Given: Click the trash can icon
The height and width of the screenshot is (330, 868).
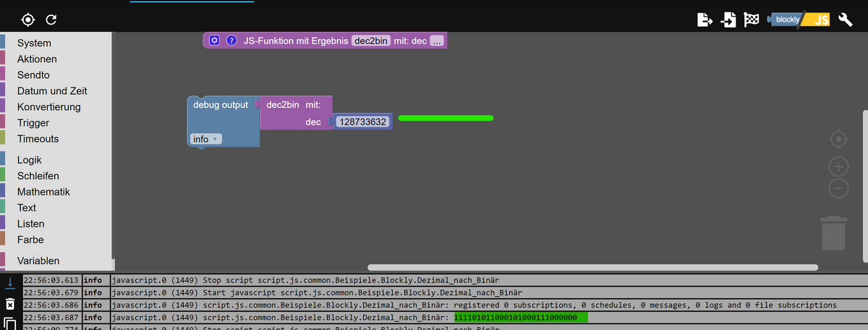Looking at the screenshot, I should (833, 233).
